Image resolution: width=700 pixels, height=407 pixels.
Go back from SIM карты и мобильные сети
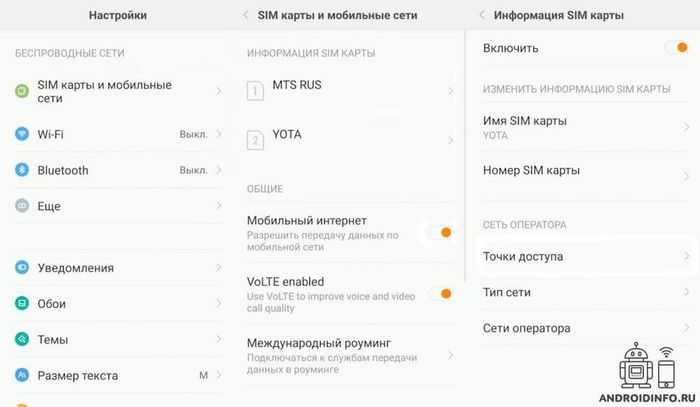coord(245,15)
